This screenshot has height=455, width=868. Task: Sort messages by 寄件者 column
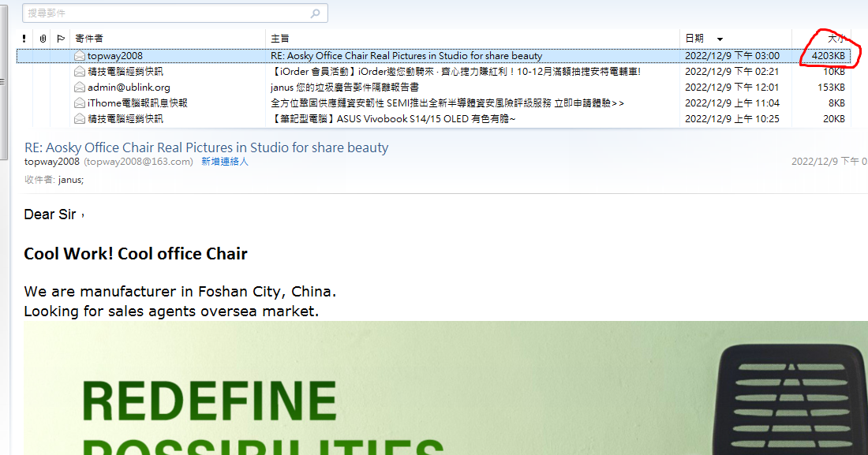point(89,38)
